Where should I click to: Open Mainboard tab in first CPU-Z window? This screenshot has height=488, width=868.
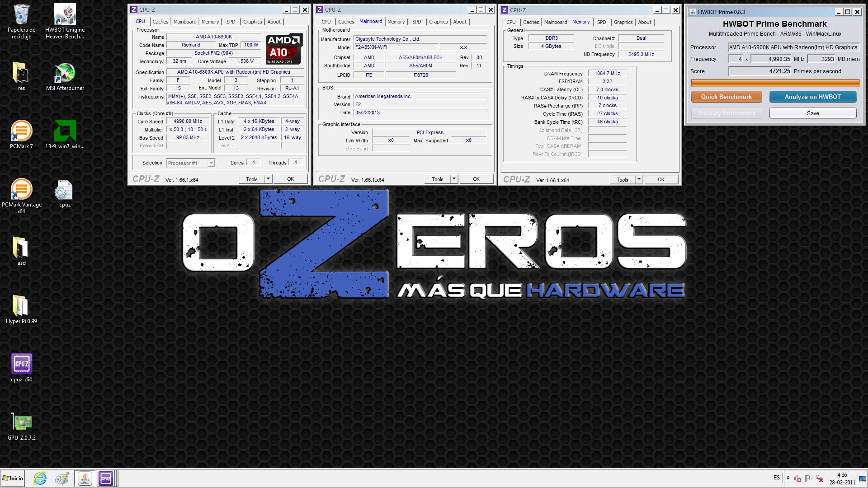tap(185, 22)
